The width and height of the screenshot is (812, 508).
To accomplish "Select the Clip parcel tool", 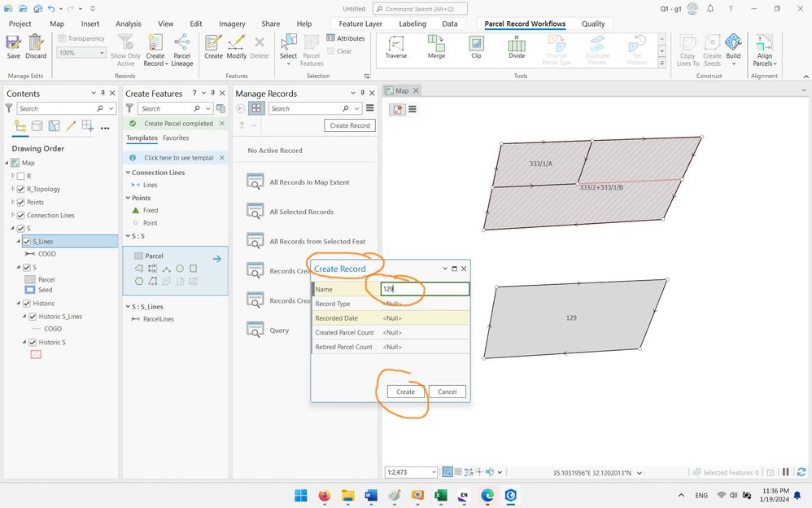I will (x=477, y=46).
